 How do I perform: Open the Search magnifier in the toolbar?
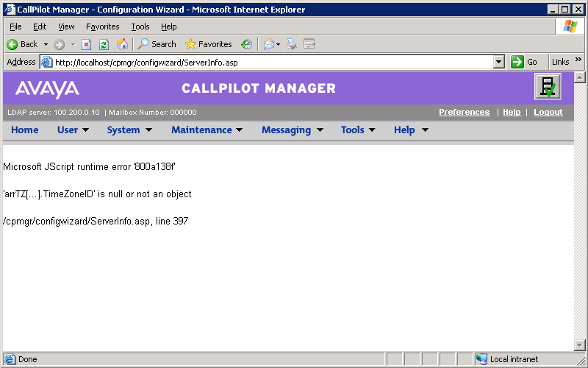tap(143, 44)
